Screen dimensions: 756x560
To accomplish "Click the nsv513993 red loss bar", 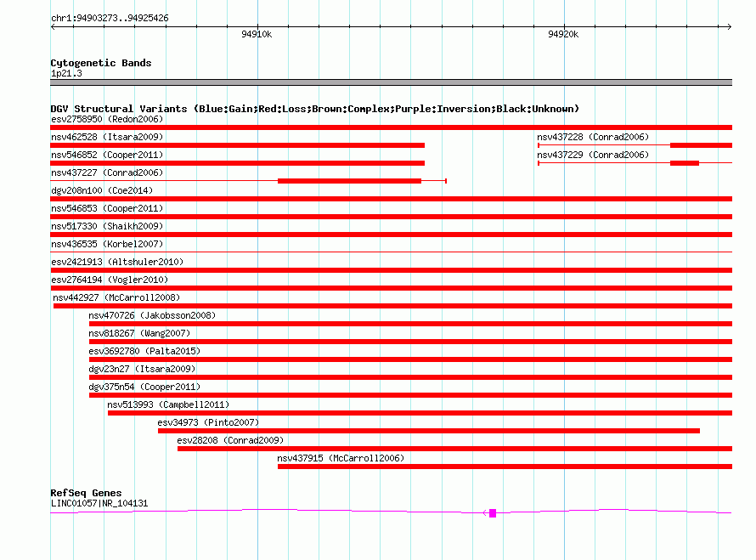I will click(x=420, y=413).
